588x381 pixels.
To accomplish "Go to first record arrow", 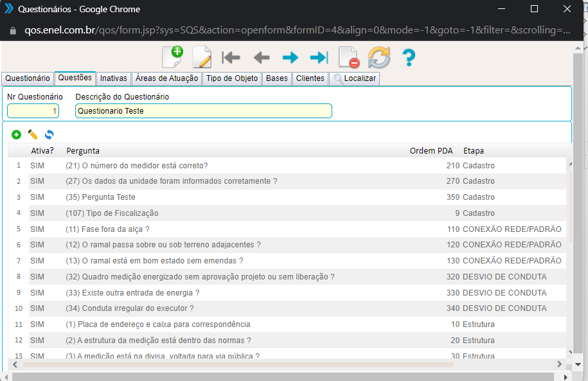I will [231, 58].
